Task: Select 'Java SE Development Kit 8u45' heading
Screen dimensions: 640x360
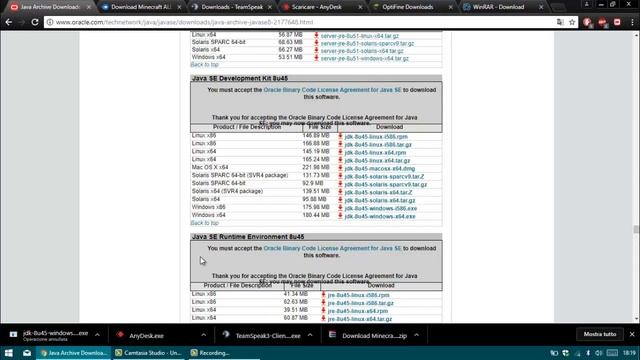Action: (x=240, y=78)
